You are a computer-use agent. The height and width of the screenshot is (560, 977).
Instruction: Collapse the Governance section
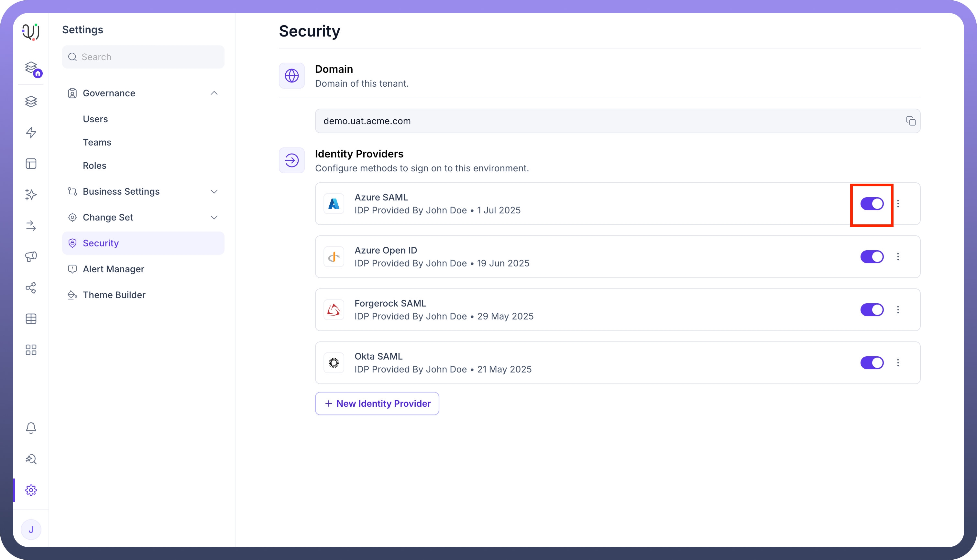pyautogui.click(x=214, y=93)
